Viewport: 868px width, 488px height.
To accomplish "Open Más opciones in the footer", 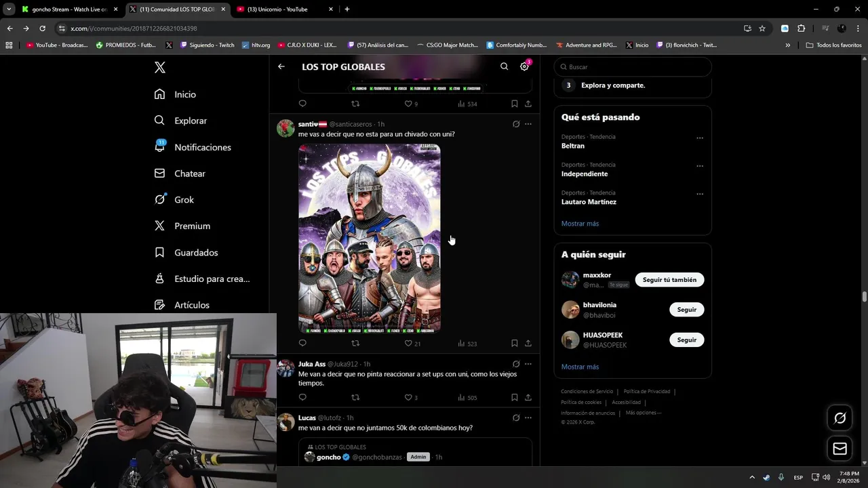I will (x=643, y=413).
